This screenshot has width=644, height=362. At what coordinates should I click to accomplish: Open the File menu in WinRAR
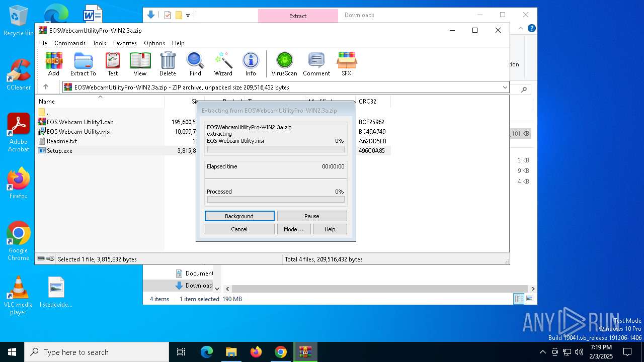pos(43,43)
